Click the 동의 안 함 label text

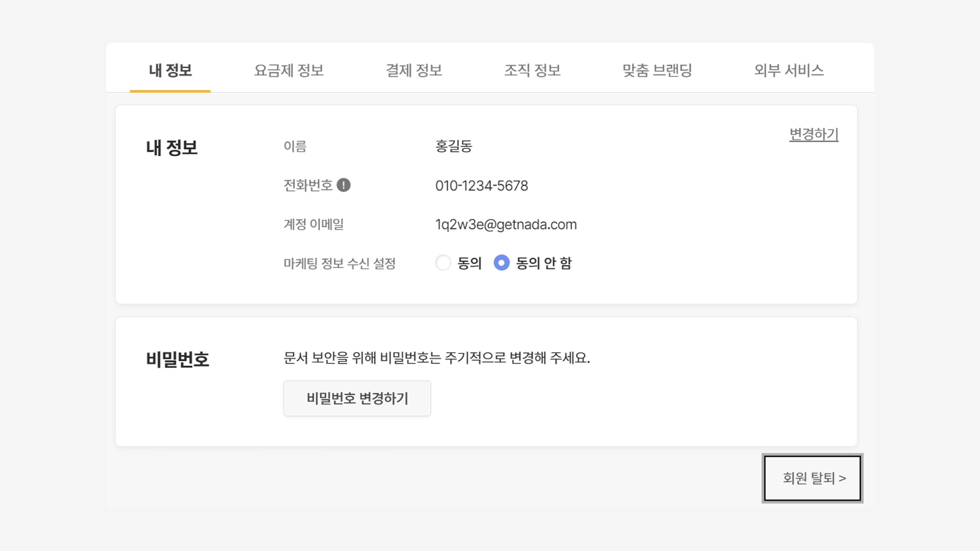[x=544, y=263]
